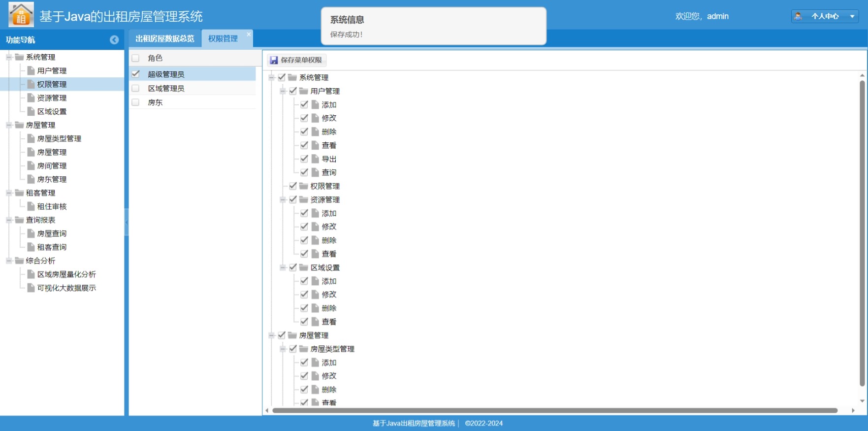
Task: Click 保存菜单权限 button
Action: [297, 60]
